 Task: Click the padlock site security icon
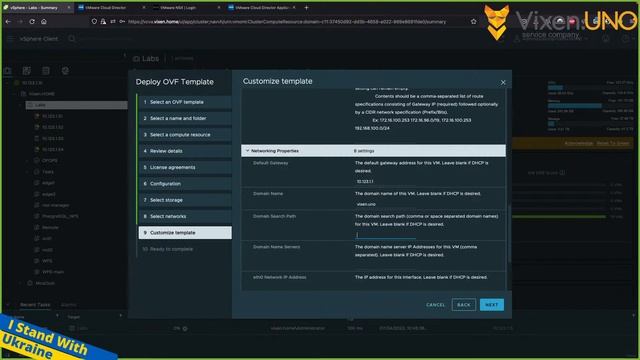click(104, 22)
